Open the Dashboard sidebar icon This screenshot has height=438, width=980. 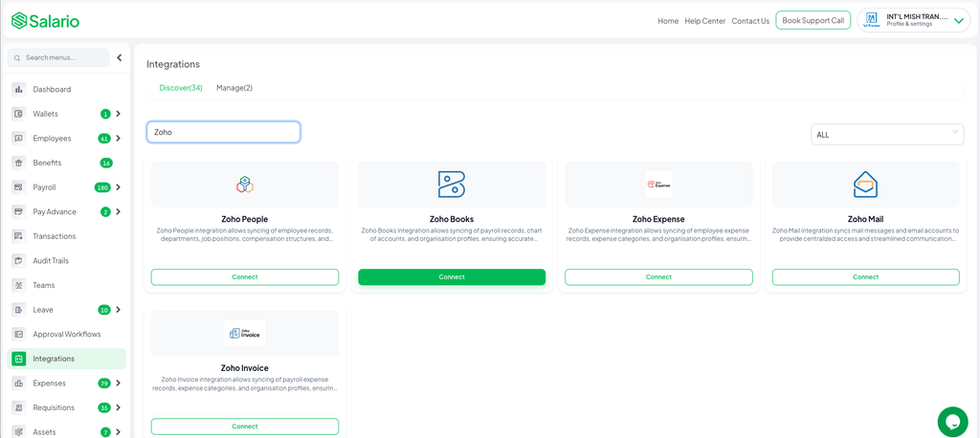[x=19, y=89]
